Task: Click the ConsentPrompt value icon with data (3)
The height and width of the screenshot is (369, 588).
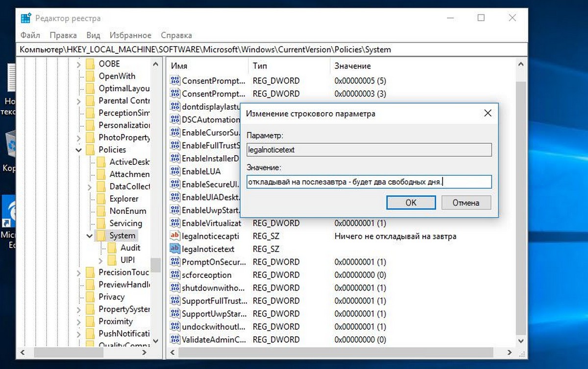Action: (x=175, y=93)
